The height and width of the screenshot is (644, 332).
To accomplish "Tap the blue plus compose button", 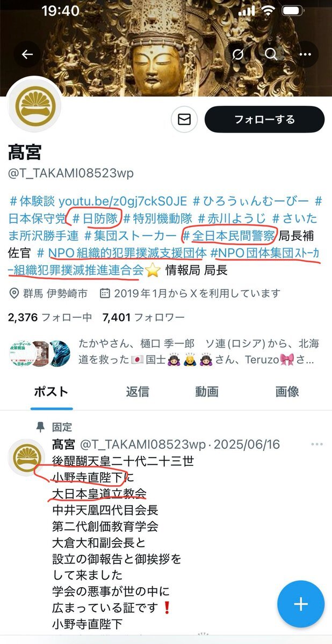I will point(301,604).
